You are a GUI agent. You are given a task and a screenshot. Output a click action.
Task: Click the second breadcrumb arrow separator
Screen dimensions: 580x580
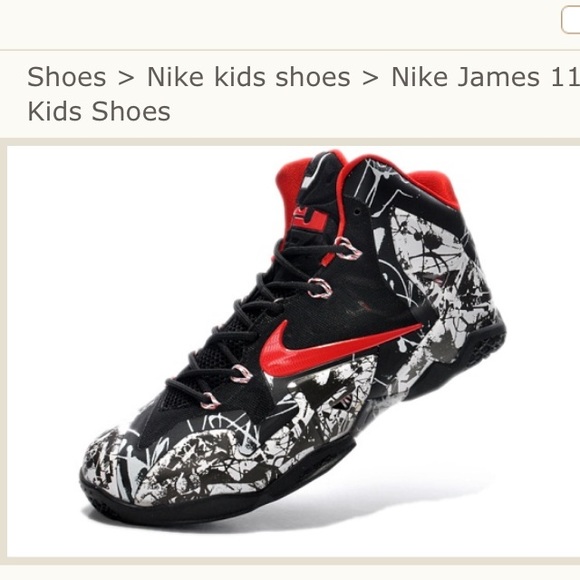coord(371,78)
